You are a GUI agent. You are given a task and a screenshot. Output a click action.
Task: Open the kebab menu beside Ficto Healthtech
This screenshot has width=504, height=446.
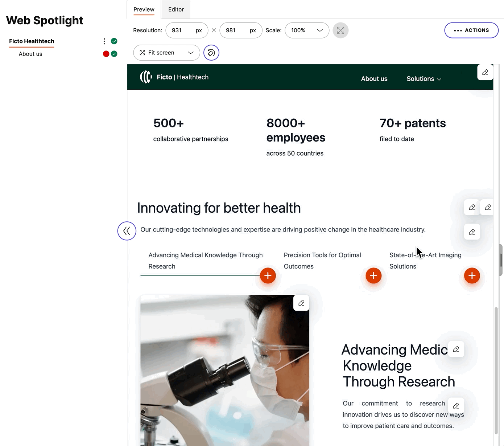pyautogui.click(x=104, y=41)
